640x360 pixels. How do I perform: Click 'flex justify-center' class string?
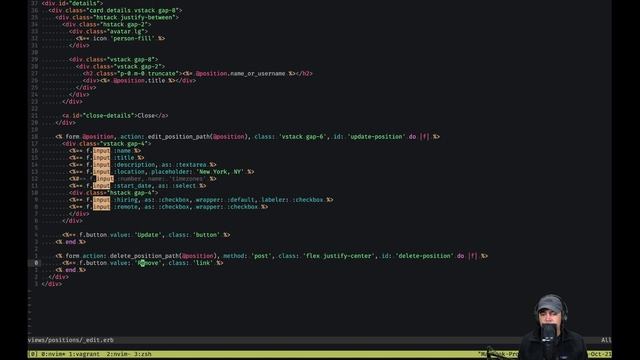point(340,256)
